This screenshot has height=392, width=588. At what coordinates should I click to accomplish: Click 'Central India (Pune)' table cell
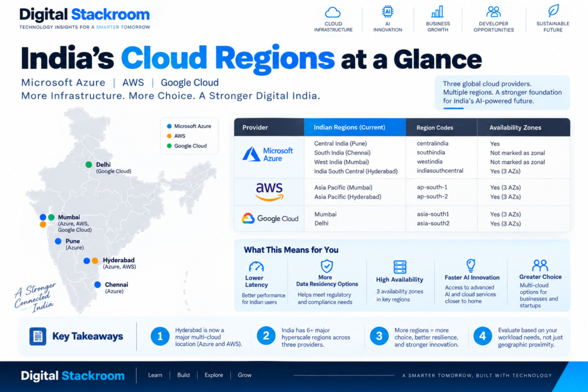341,143
